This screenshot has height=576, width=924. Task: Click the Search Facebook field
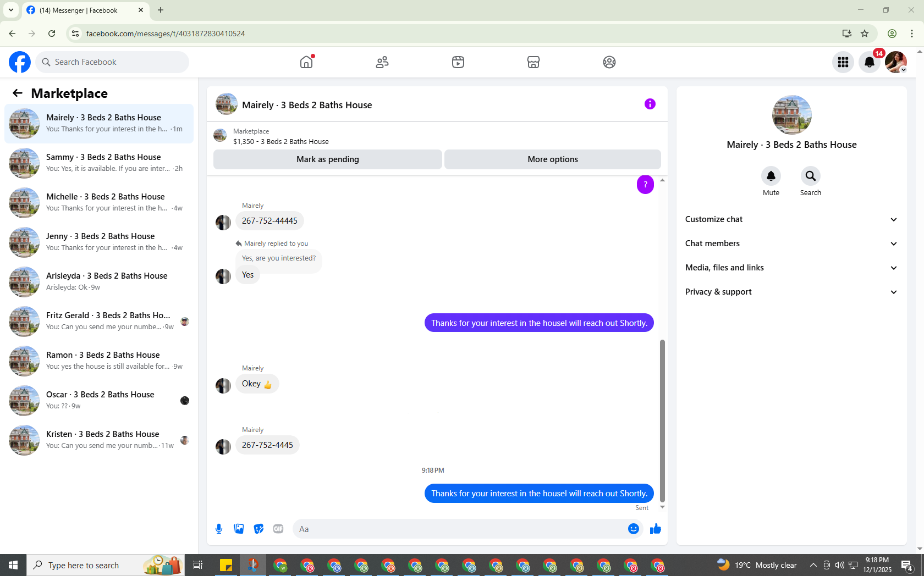[x=112, y=62]
